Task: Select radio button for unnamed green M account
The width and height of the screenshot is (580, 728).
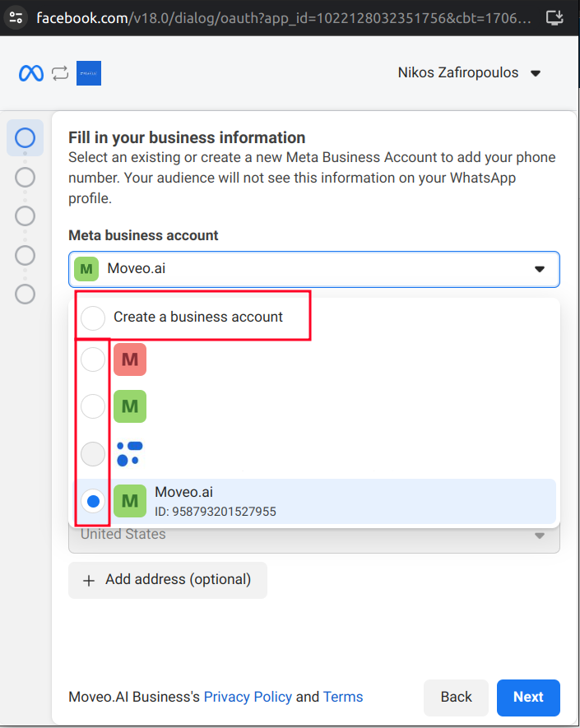Action: tap(93, 406)
